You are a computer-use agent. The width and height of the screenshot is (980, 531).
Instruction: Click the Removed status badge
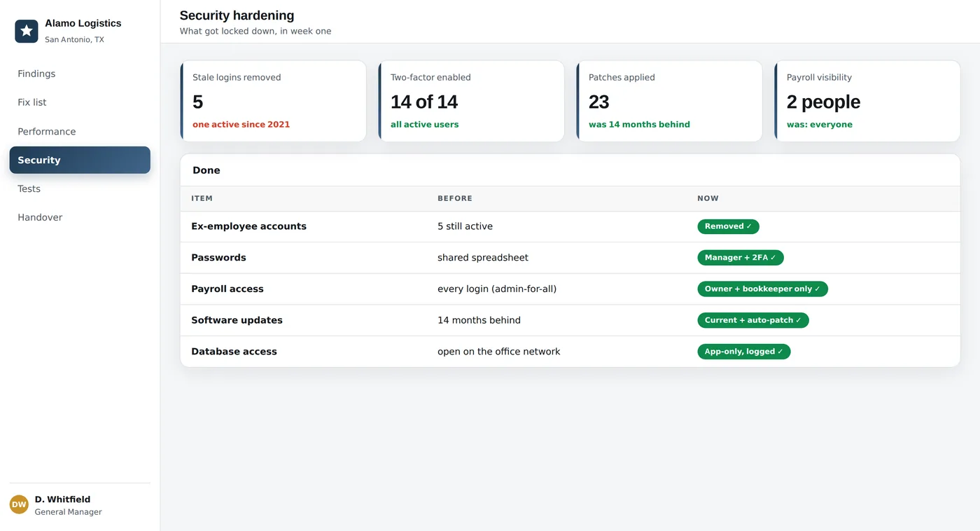728,226
